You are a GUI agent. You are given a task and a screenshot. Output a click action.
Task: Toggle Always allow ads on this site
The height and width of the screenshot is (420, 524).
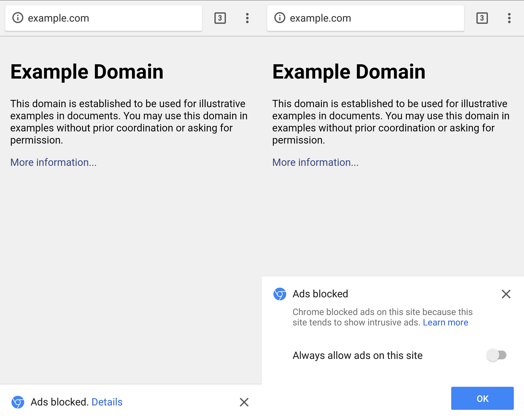point(496,355)
